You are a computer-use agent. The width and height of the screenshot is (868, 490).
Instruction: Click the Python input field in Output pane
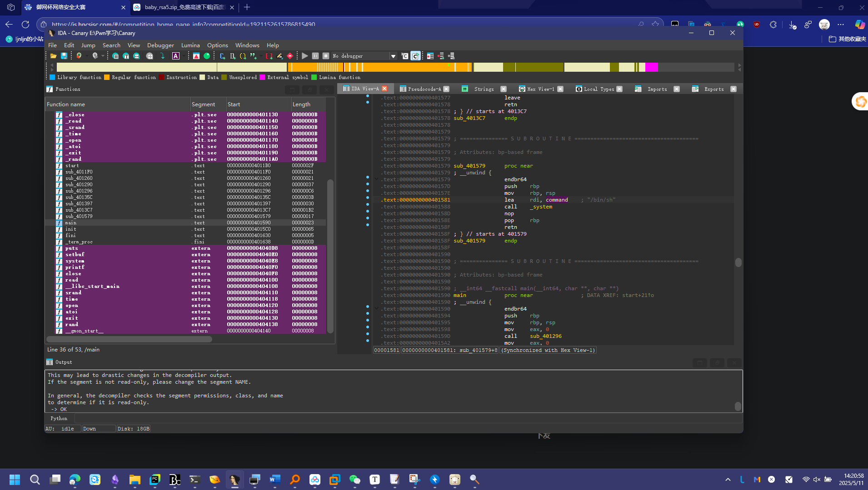click(408, 418)
